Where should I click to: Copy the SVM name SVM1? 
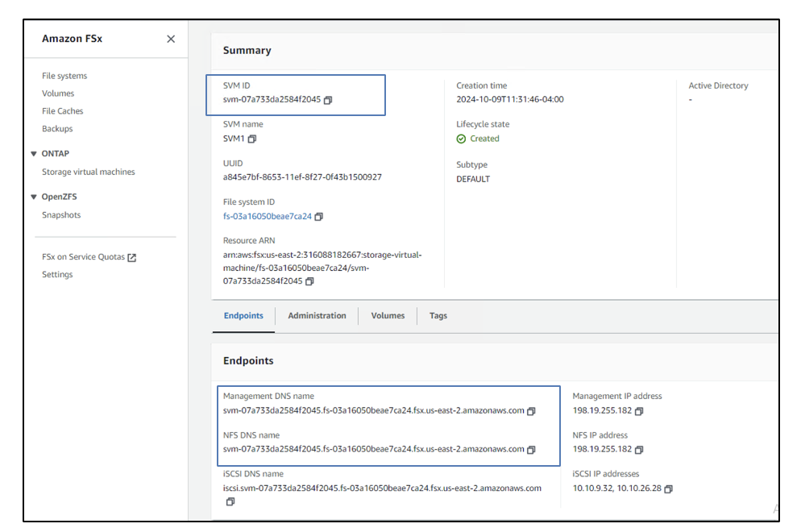point(252,139)
